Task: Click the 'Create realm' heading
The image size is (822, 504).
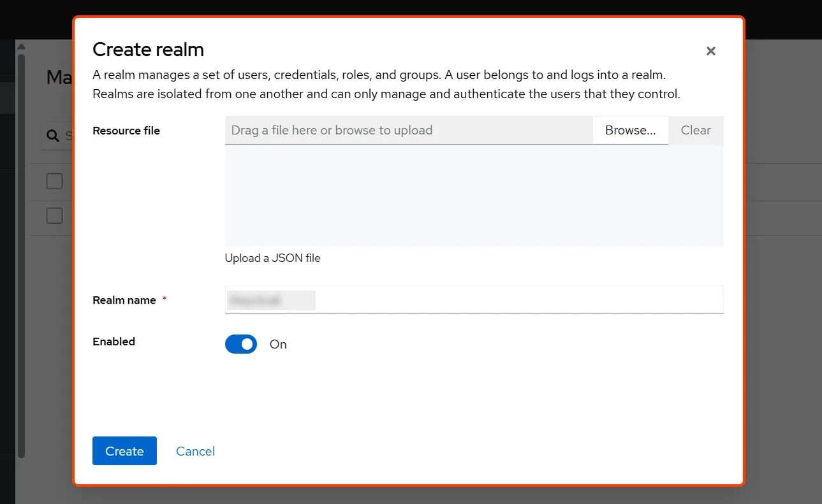Action: [149, 49]
